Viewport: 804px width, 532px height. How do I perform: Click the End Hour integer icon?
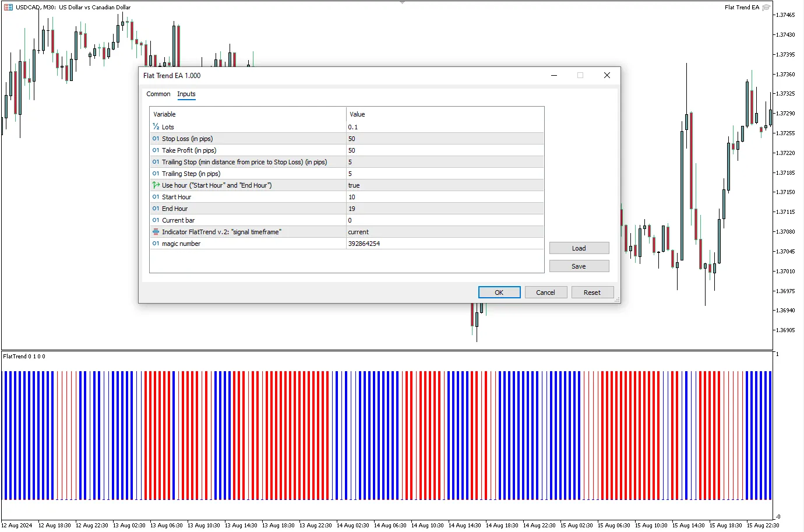point(156,209)
